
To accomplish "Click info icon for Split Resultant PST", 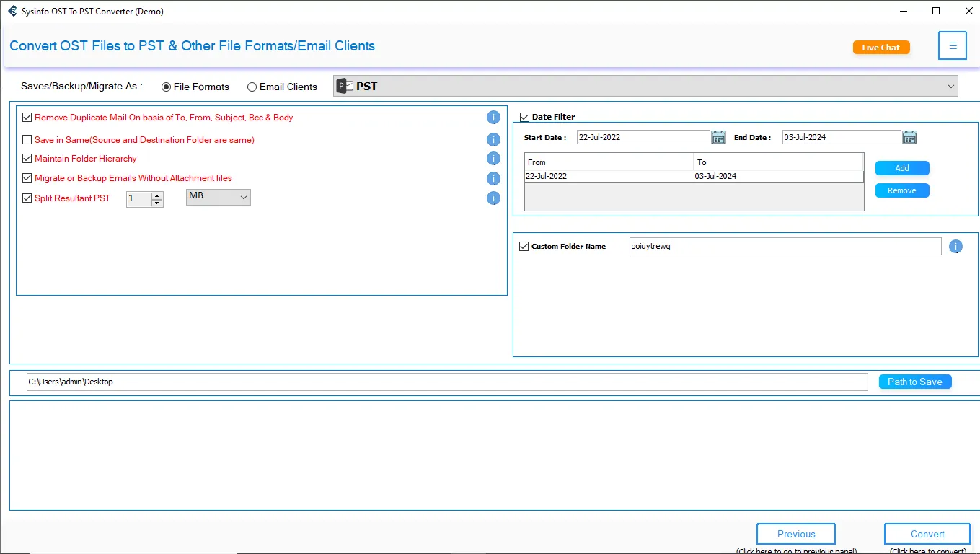I will pyautogui.click(x=493, y=198).
